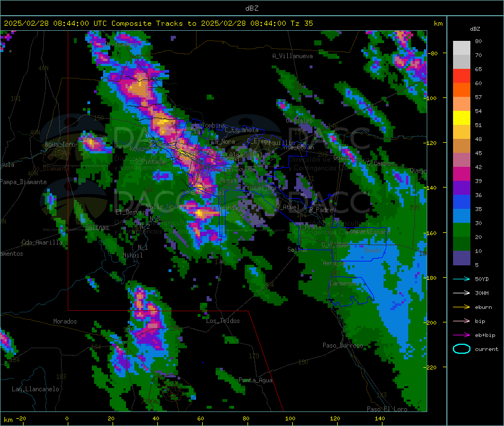This screenshot has width=504, height=426.
Task: Click the 'Tz 35' header label
Action: point(301,24)
